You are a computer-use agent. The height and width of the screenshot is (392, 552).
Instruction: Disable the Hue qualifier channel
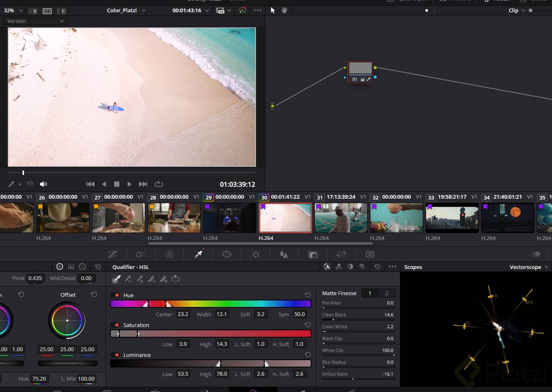point(117,295)
